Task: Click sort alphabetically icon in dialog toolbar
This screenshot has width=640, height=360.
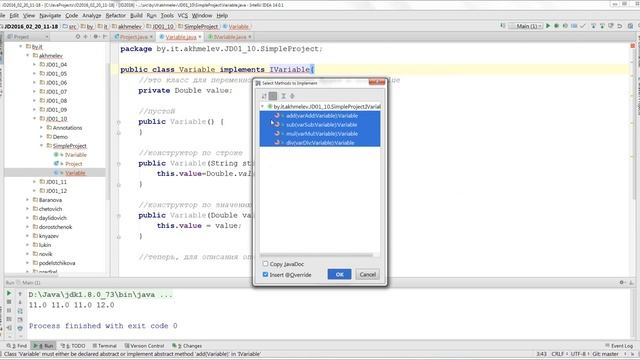Action: [264, 96]
